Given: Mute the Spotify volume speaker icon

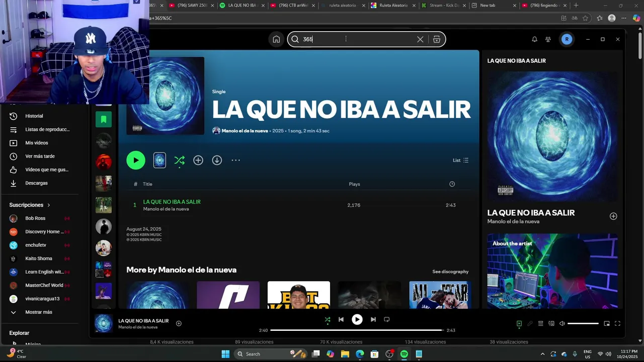Looking at the screenshot, I should (x=562, y=324).
